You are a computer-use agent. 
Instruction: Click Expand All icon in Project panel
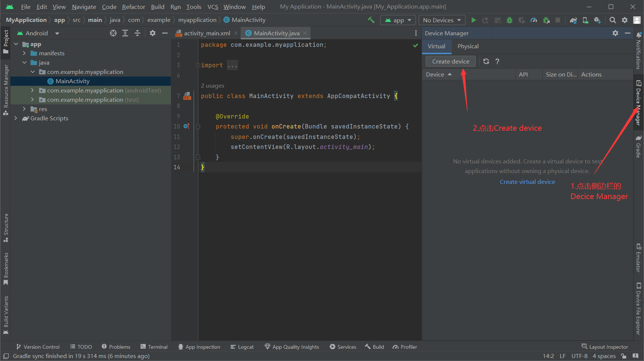pyautogui.click(x=125, y=33)
